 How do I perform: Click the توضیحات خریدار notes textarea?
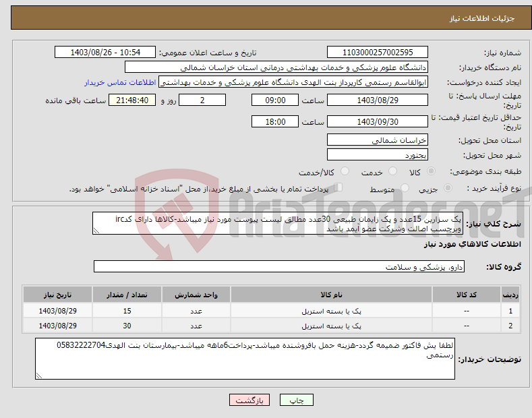coord(245,359)
